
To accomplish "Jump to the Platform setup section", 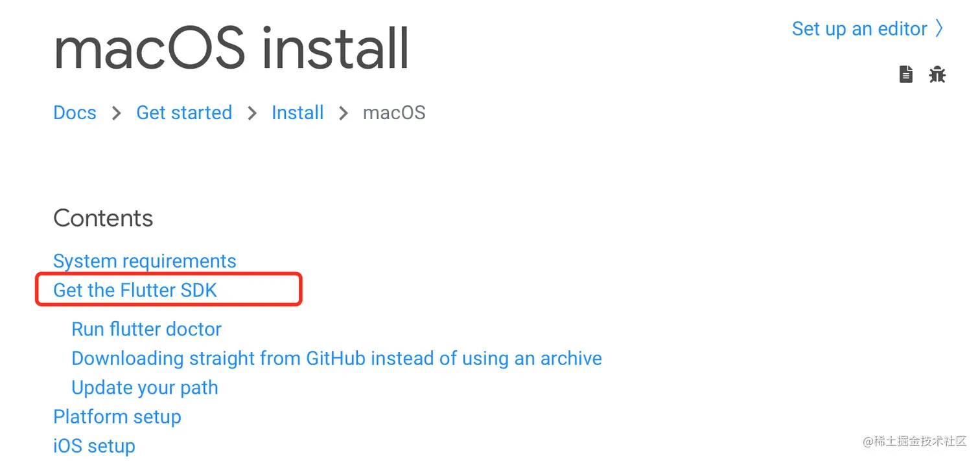I will 117,416.
